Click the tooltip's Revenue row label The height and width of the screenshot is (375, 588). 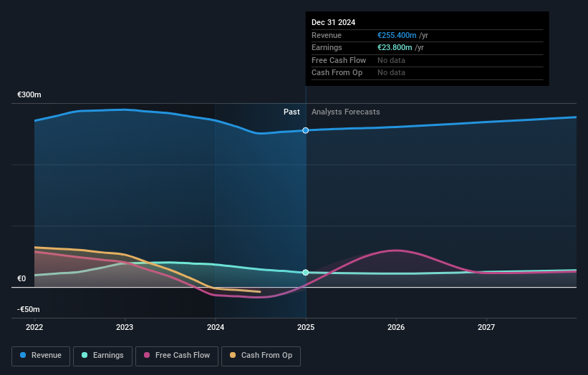327,35
